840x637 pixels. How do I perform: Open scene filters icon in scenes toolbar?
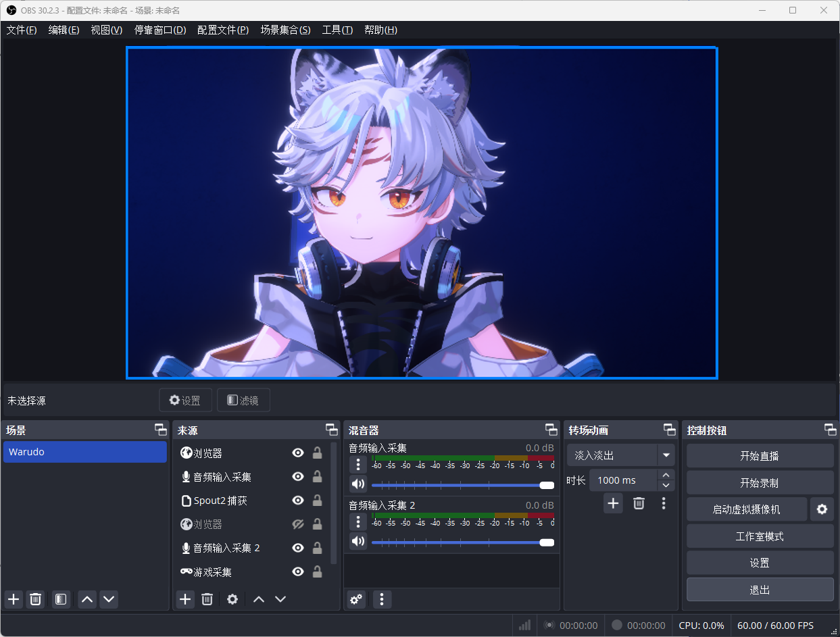point(61,599)
